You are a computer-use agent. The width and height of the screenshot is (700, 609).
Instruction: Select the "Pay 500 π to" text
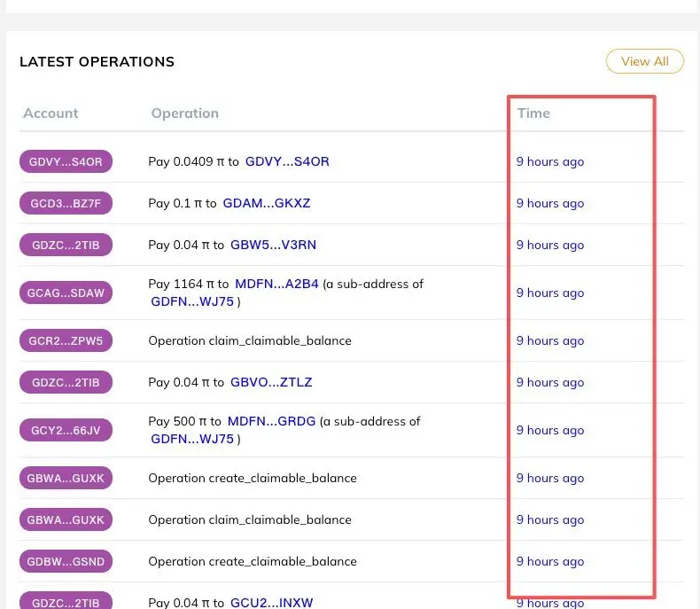185,421
